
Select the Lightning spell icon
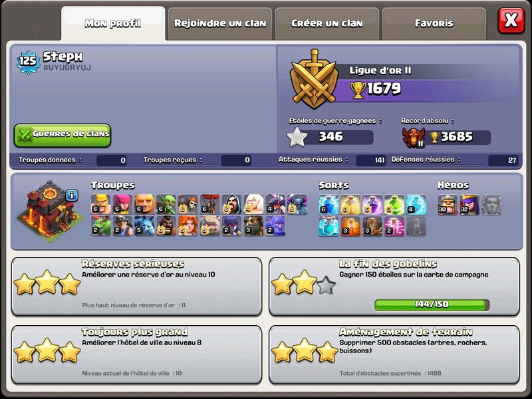[x=329, y=205]
